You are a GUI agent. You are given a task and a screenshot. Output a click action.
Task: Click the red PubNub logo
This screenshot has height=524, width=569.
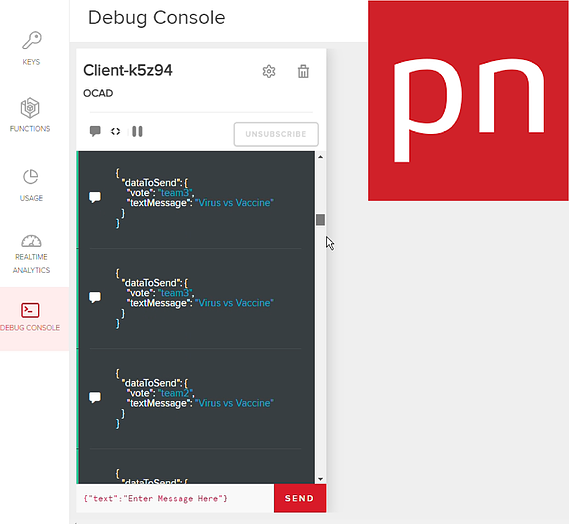pyautogui.click(x=468, y=101)
